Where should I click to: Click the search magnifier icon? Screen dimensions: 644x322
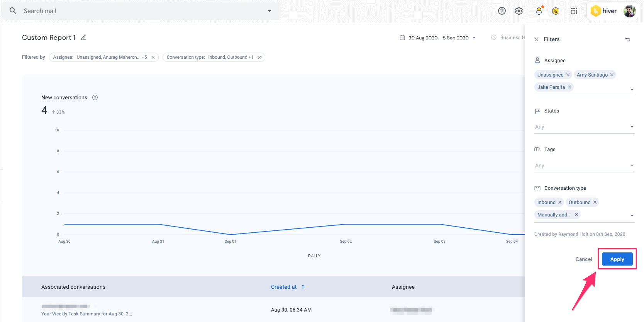point(13,11)
